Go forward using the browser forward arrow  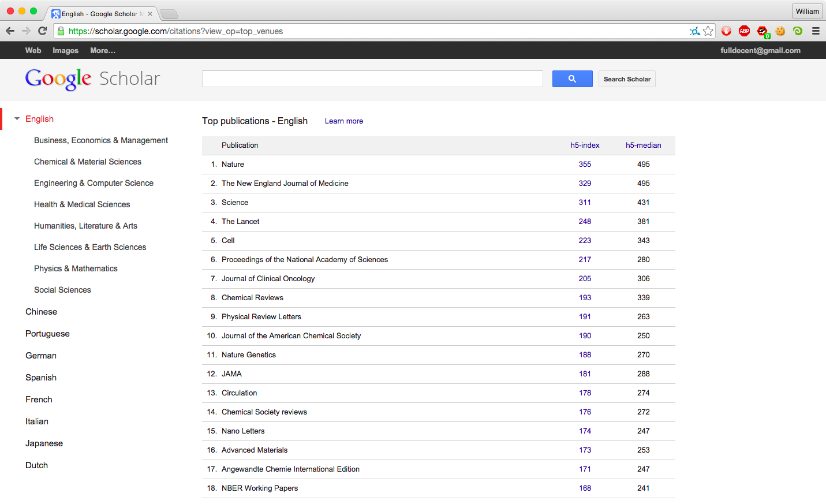(x=26, y=31)
